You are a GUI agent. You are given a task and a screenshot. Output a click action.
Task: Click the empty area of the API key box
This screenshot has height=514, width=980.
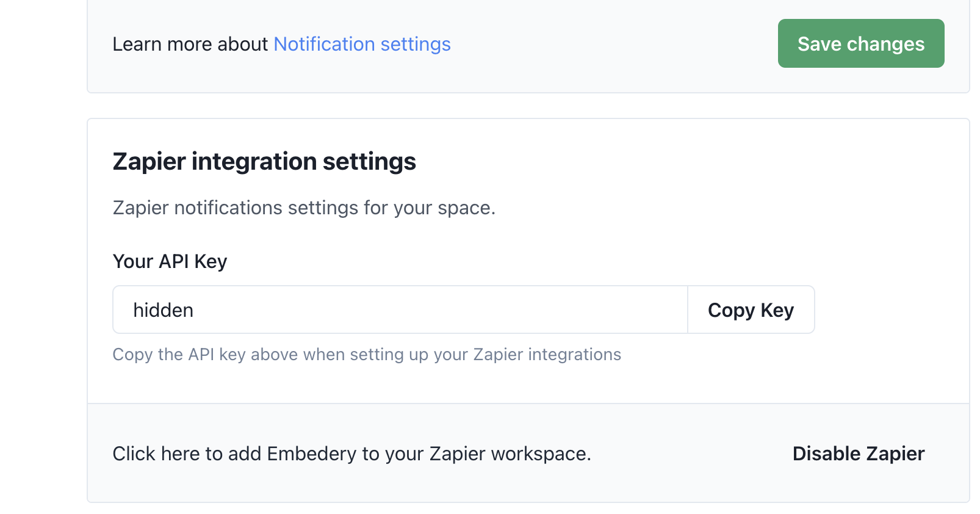[439, 309]
